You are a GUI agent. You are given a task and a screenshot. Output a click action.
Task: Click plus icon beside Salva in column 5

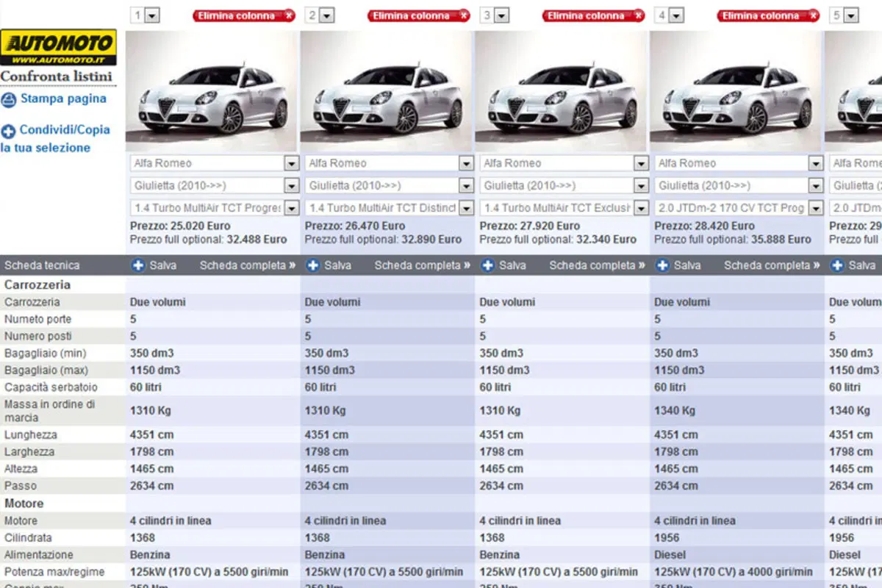click(838, 265)
